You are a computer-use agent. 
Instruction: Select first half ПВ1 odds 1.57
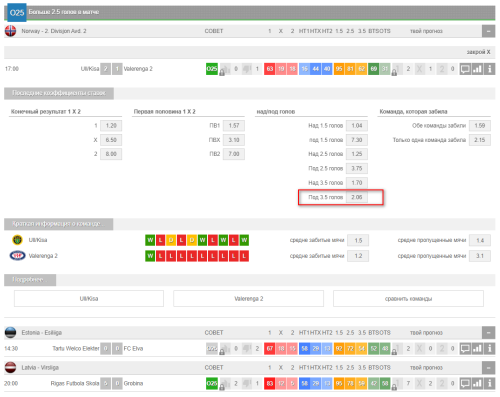(x=234, y=126)
